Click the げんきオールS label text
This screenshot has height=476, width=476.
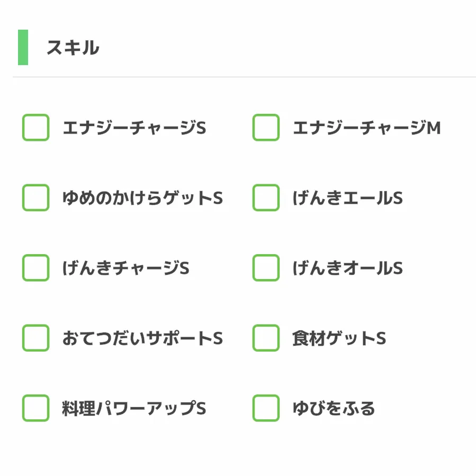pos(347,268)
